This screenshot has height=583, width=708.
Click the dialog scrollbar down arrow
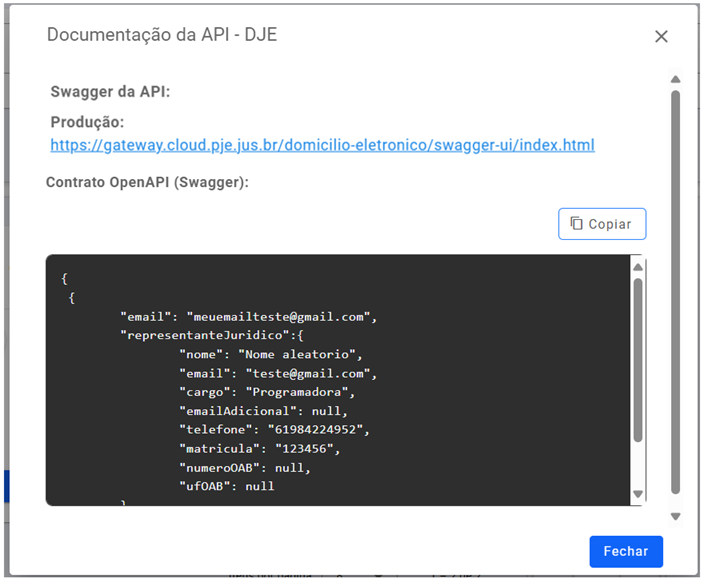point(675,517)
